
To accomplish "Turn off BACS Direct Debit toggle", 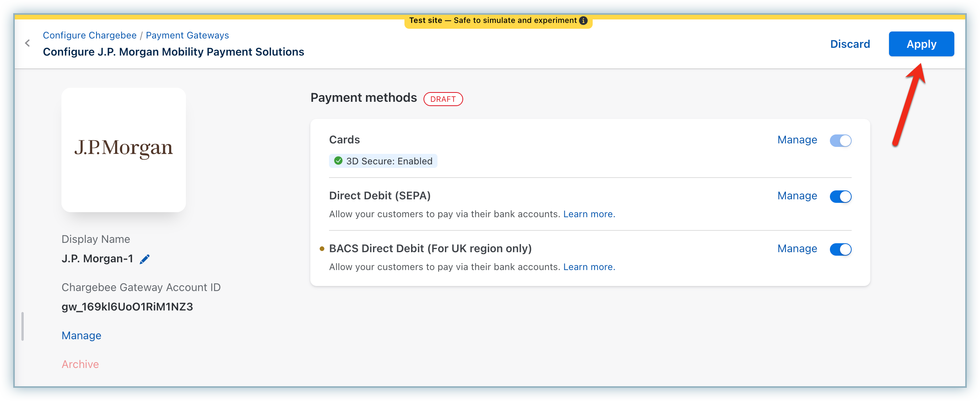I will click(840, 249).
